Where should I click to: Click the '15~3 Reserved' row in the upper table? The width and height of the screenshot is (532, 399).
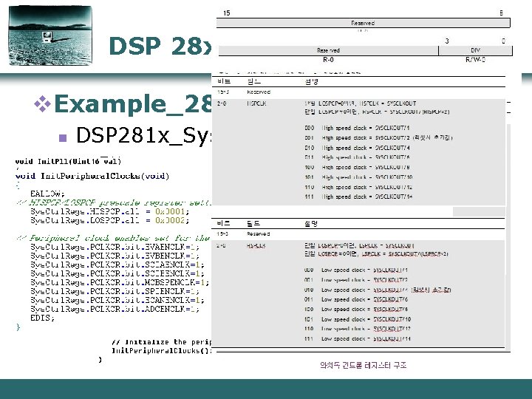click(x=359, y=92)
